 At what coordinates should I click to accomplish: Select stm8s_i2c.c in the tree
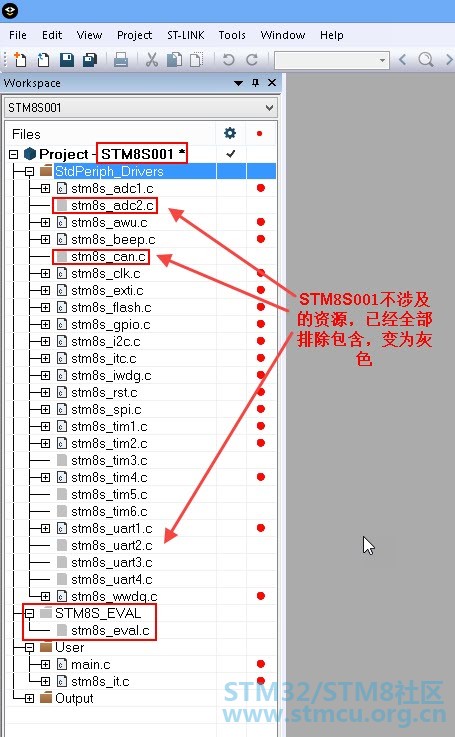pyautogui.click(x=106, y=341)
